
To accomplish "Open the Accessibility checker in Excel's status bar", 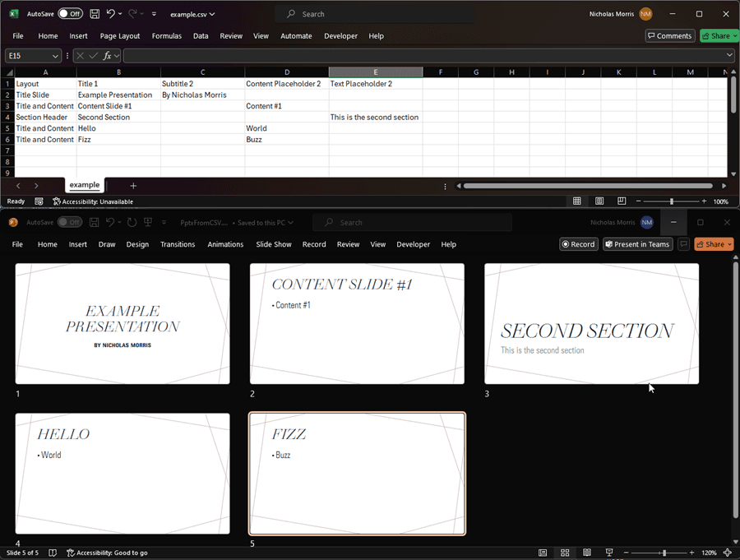I will [93, 201].
